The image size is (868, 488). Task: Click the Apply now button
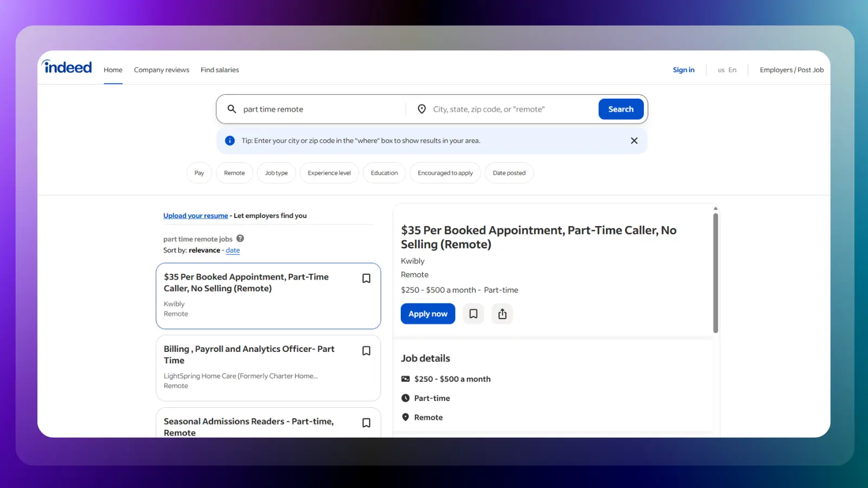tap(428, 313)
